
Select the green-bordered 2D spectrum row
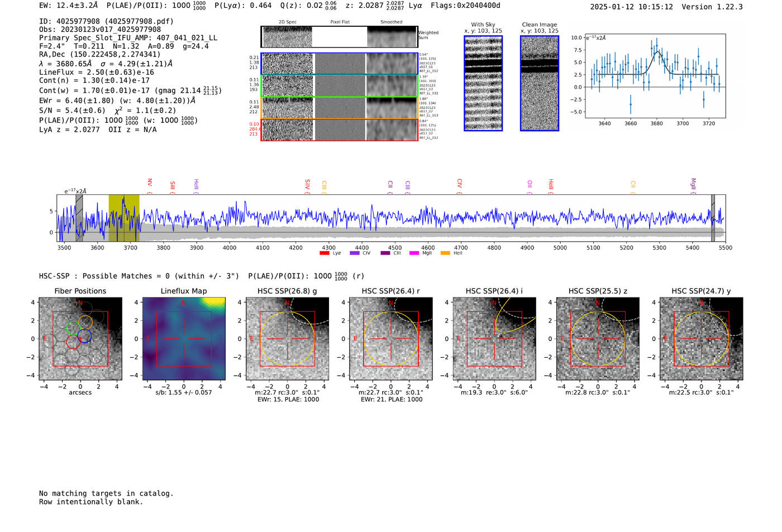339,86
